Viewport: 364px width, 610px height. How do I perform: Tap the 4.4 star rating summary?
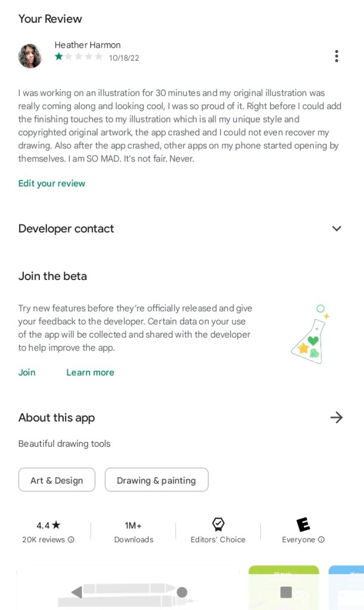pos(48,525)
